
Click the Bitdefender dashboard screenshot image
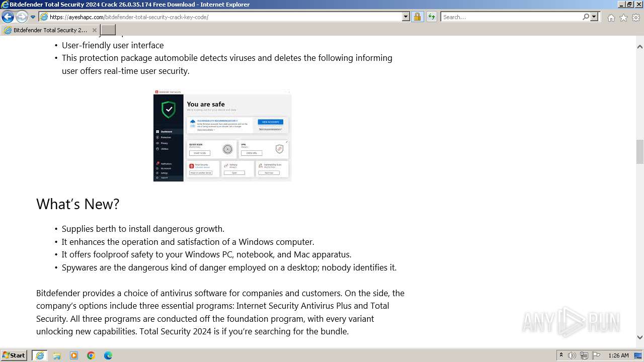point(222,136)
